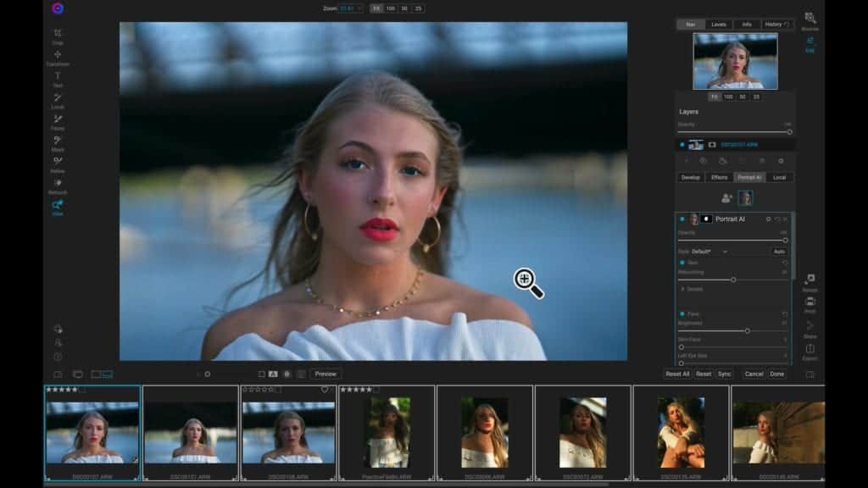This screenshot has height=488, width=868.
Task: Select the Faces tool
Action: 58,122
